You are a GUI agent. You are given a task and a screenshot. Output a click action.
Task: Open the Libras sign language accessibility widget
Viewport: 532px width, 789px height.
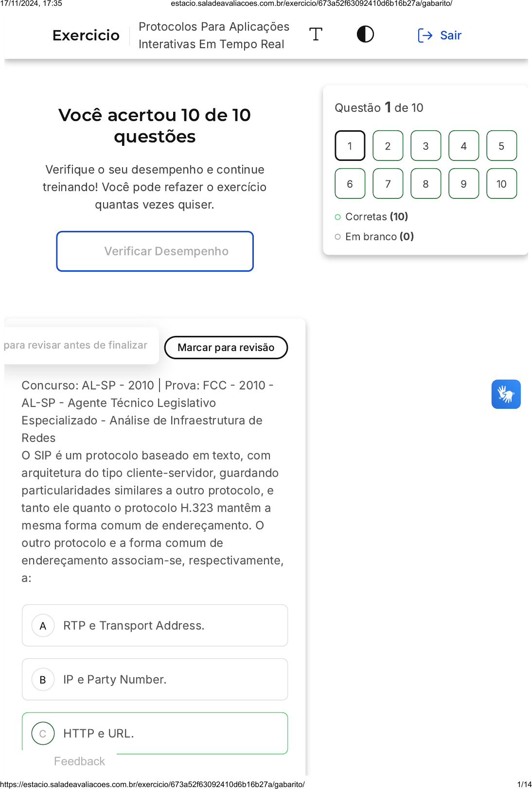[506, 394]
